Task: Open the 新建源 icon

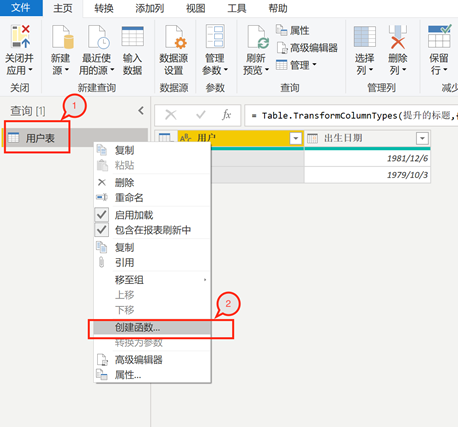Action: [63, 37]
